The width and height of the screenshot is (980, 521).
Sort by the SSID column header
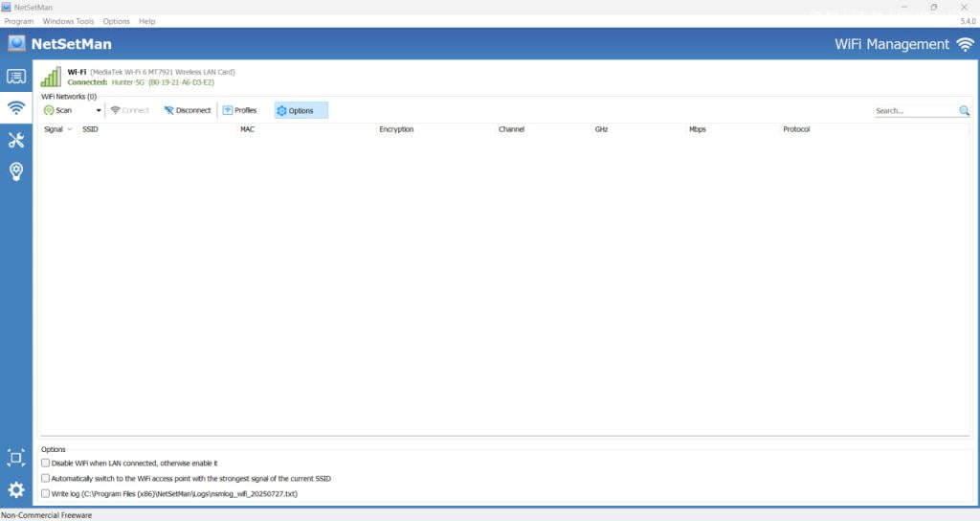(91, 129)
